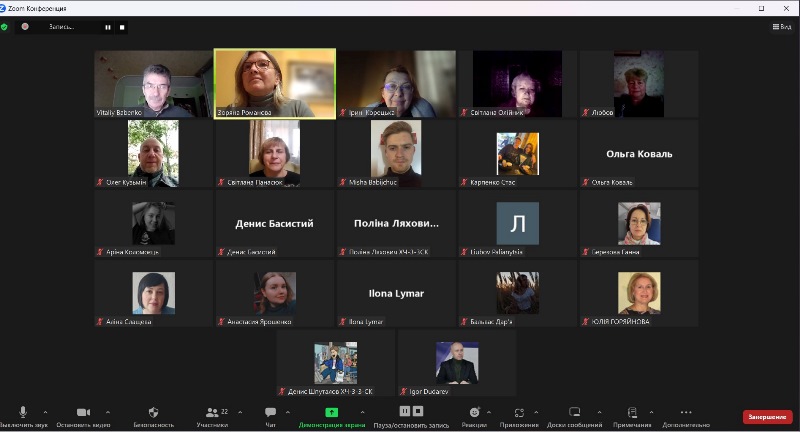800x432 pixels.
Task: Stop video with the camera icon
Action: [x=84, y=412]
